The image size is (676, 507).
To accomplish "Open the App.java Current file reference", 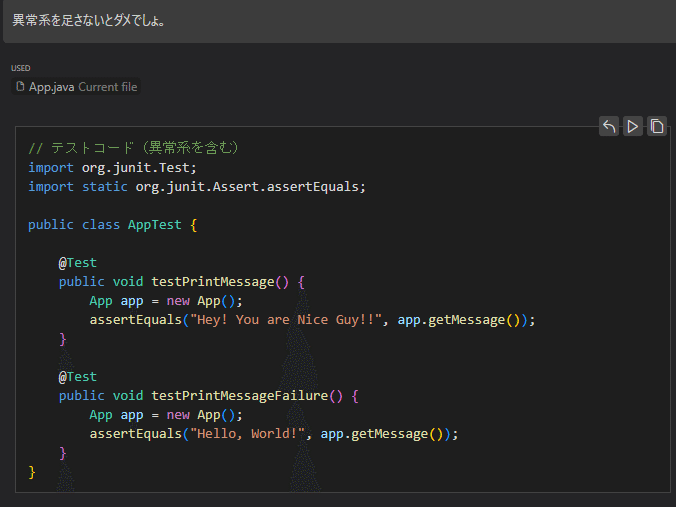I will (76, 87).
